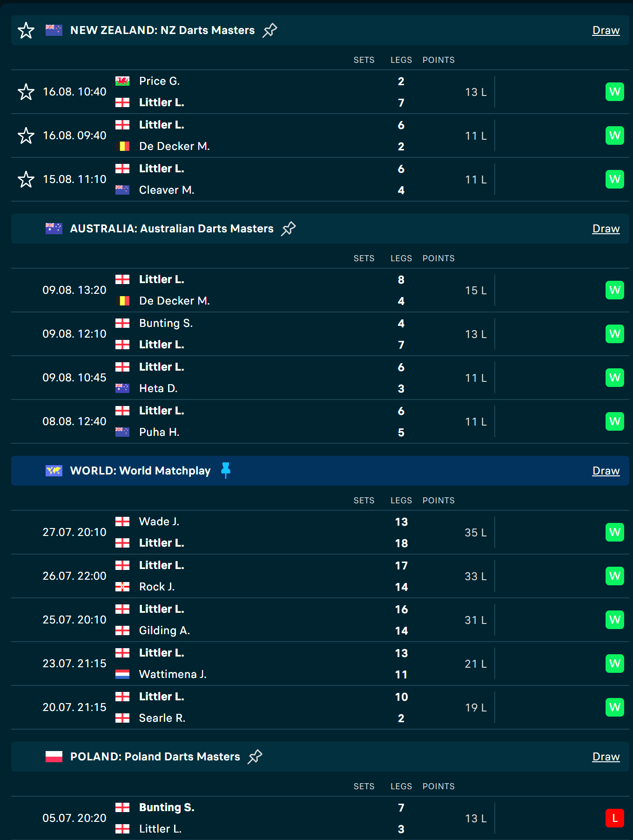Unpin the World Matchplay league
This screenshot has width=633, height=840.
[226, 470]
